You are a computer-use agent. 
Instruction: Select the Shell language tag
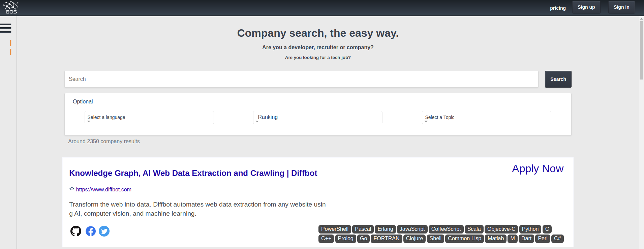coord(435,239)
